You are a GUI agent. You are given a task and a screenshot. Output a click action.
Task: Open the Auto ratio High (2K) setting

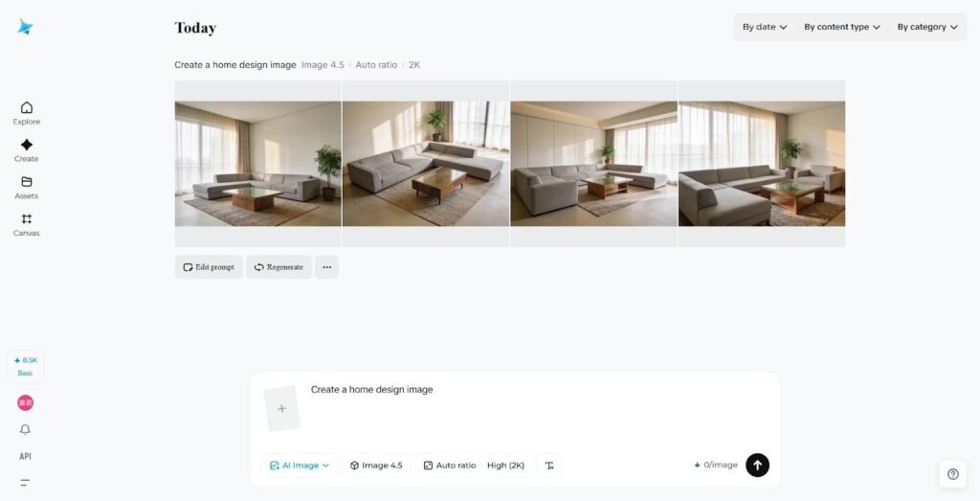pos(475,466)
